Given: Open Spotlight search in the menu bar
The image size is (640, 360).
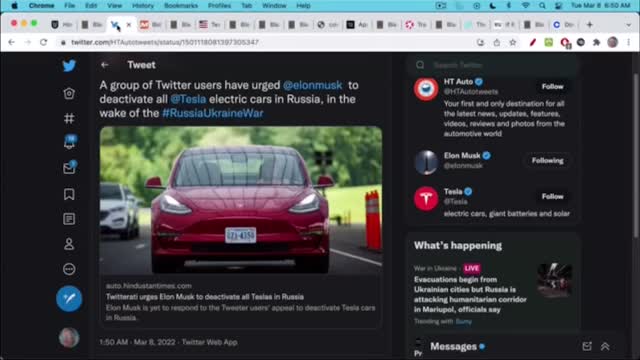Looking at the screenshot, I should [542, 6].
